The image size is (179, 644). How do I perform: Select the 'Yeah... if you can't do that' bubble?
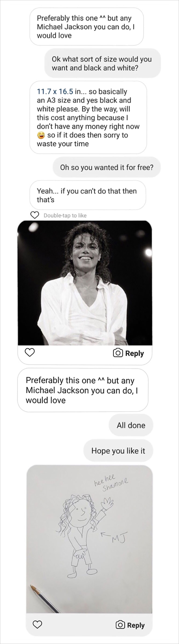click(88, 195)
